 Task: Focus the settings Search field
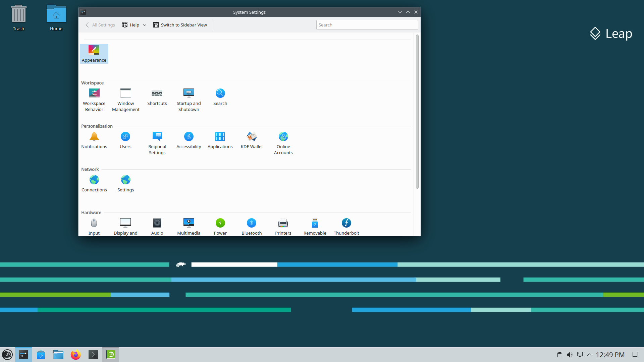[367, 25]
